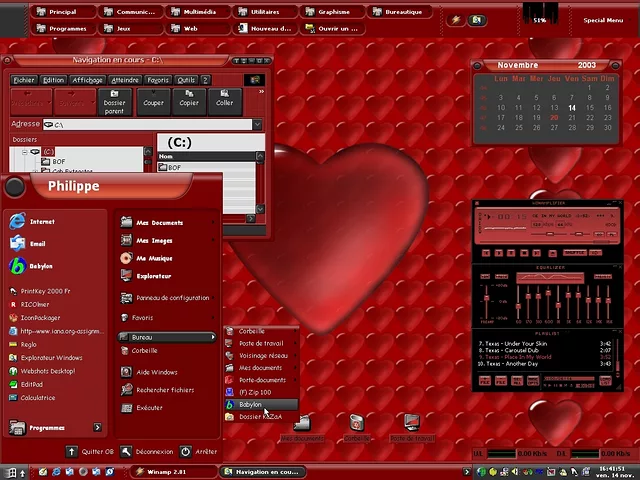Open the Affichage menu in Explorer

[87, 80]
